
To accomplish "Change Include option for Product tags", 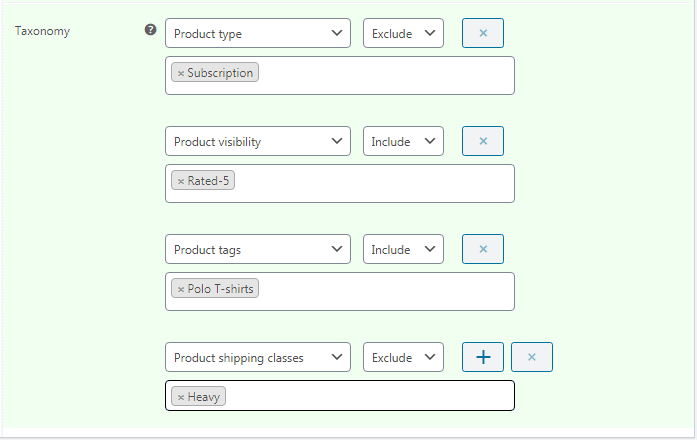I will 403,249.
